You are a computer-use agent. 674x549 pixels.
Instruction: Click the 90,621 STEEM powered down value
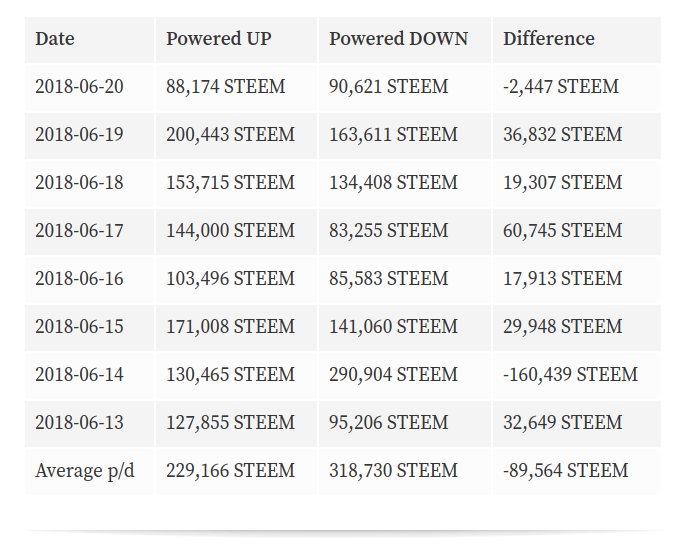pyautogui.click(x=388, y=87)
